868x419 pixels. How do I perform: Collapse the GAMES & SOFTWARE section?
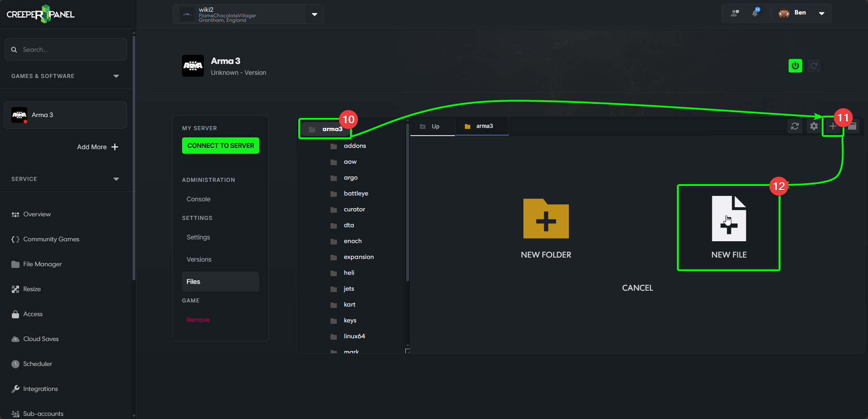(116, 76)
